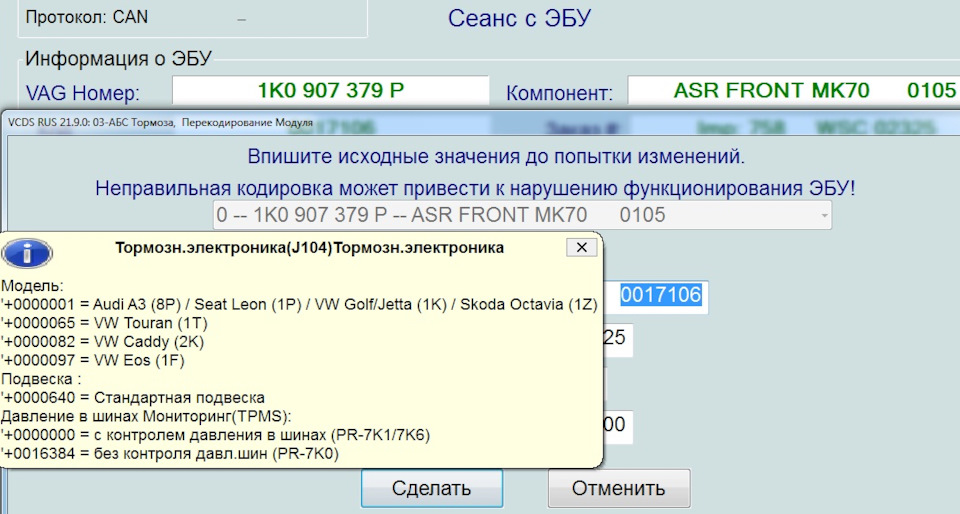The height and width of the screenshot is (514, 960).
Task: Select the line '+0016384 = без контроля давл.шин'
Action: coord(170,453)
